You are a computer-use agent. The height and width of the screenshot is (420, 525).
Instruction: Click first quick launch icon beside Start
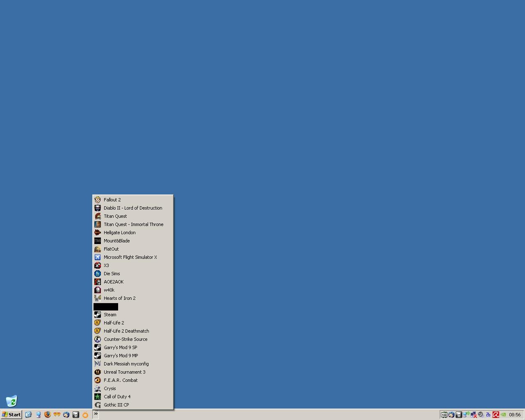point(28,415)
